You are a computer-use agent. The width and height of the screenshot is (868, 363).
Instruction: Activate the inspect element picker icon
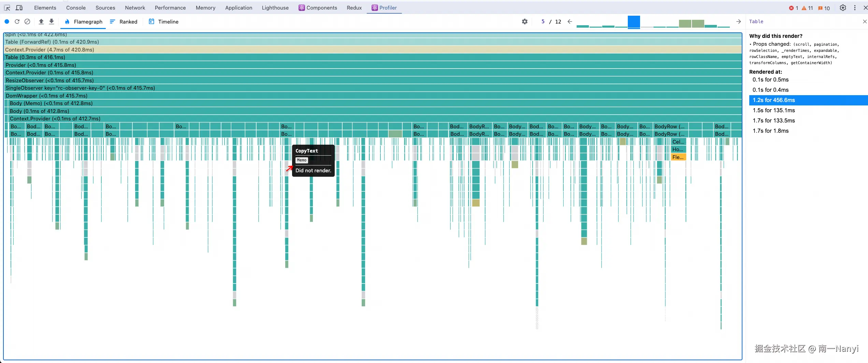(x=7, y=8)
